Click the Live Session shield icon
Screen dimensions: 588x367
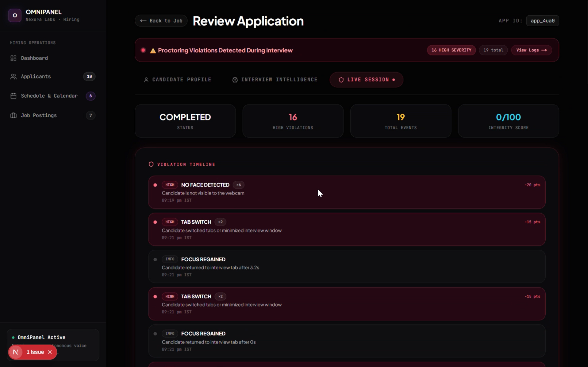click(341, 80)
